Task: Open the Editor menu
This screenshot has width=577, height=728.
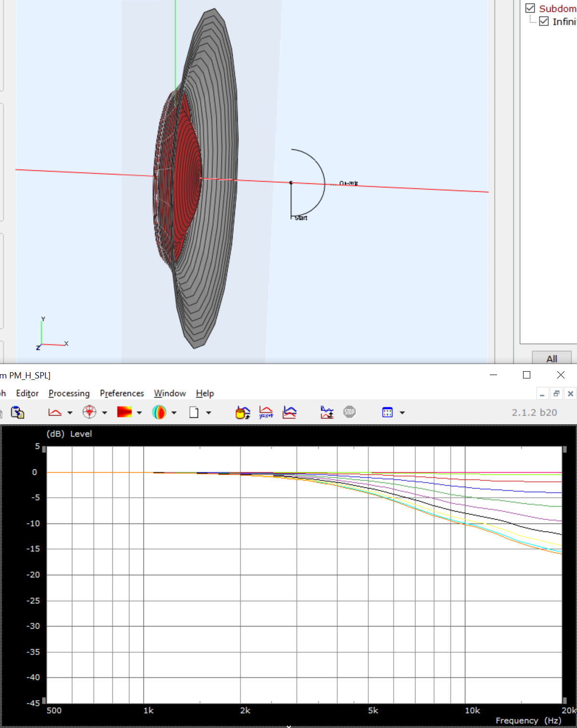Action: [27, 393]
